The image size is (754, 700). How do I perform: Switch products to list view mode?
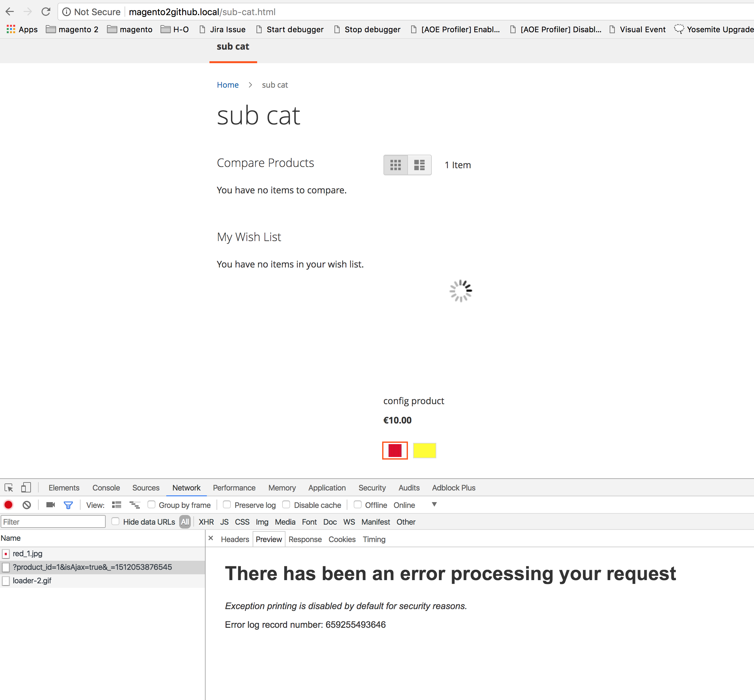pos(419,165)
